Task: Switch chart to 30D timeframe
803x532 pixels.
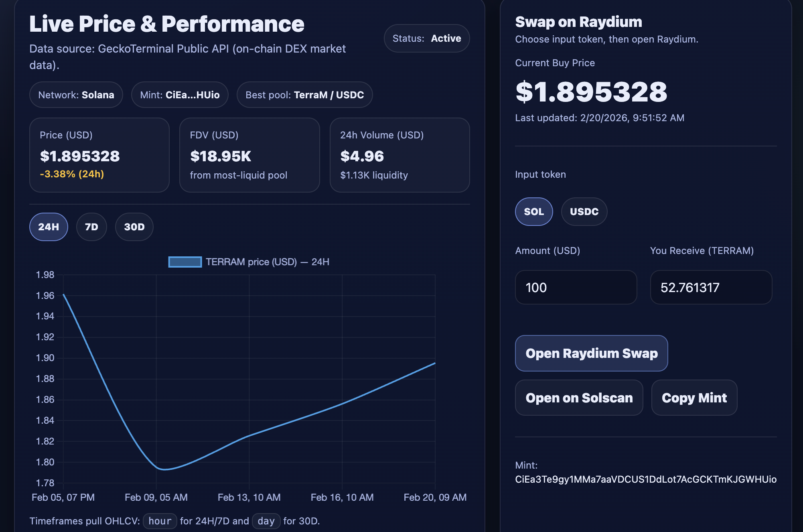Action: (x=134, y=227)
